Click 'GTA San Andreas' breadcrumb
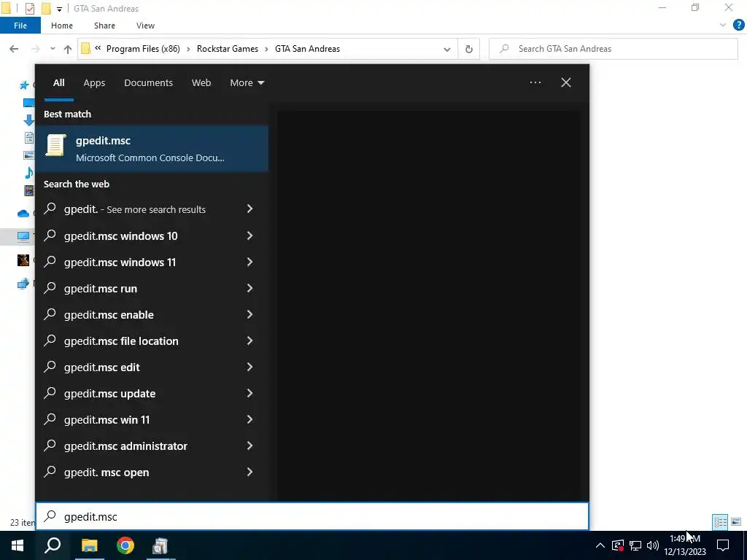747x560 pixels. pos(307,49)
